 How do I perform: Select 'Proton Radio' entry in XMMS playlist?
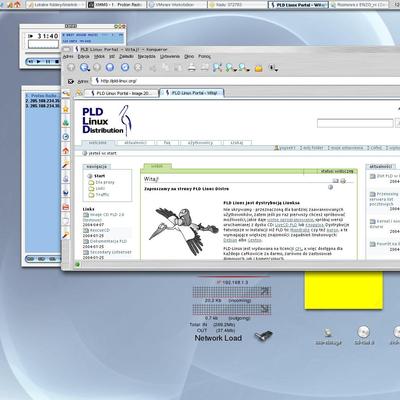coord(43,96)
